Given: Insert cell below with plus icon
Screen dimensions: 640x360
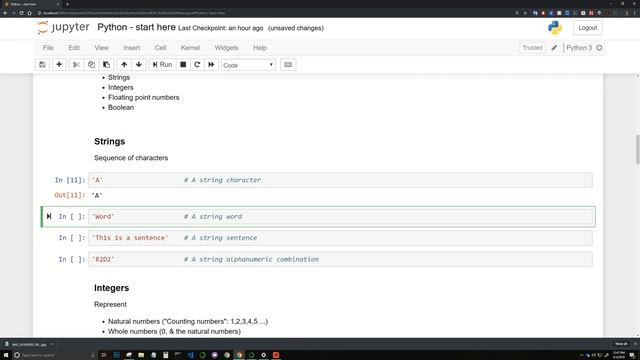Looking at the screenshot, I should click(59, 64).
